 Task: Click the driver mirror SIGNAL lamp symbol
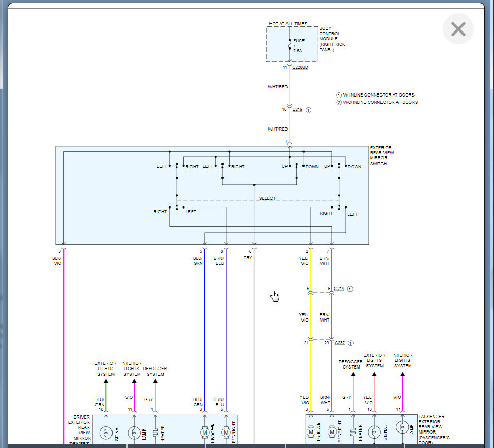(x=106, y=433)
